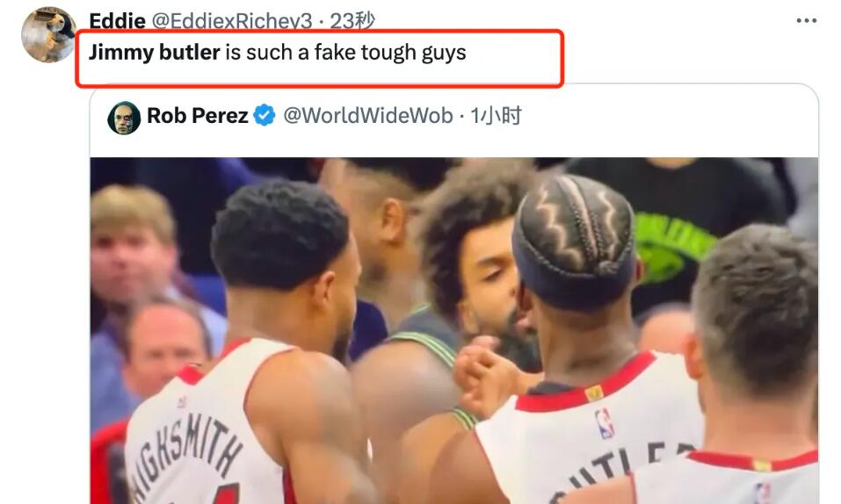Open the Rob Perez display name
Viewport: 841px width, 504px height.
198,115
